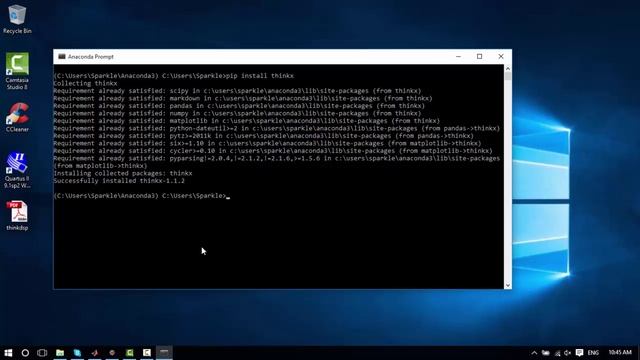Screen dimensions: 640x360
Task: Click the 'Successfully installed thinkx-1.1.2' line
Action: (119, 181)
